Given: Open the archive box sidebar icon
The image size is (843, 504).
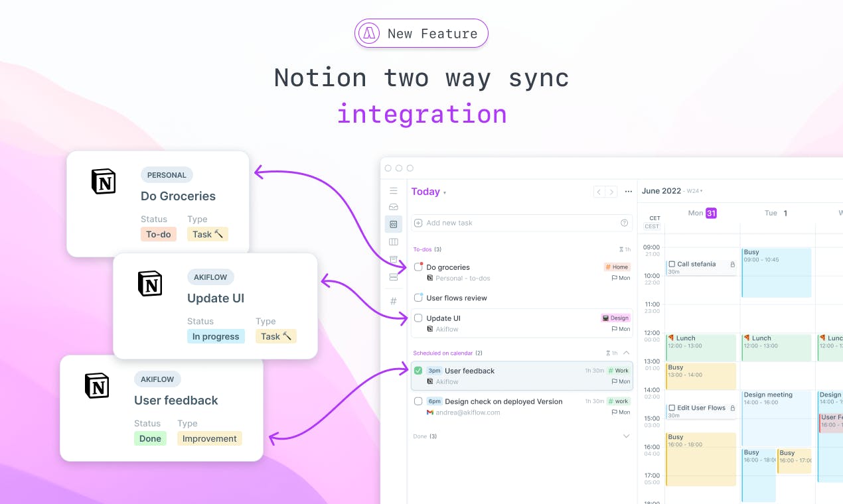Looking at the screenshot, I should click(394, 259).
